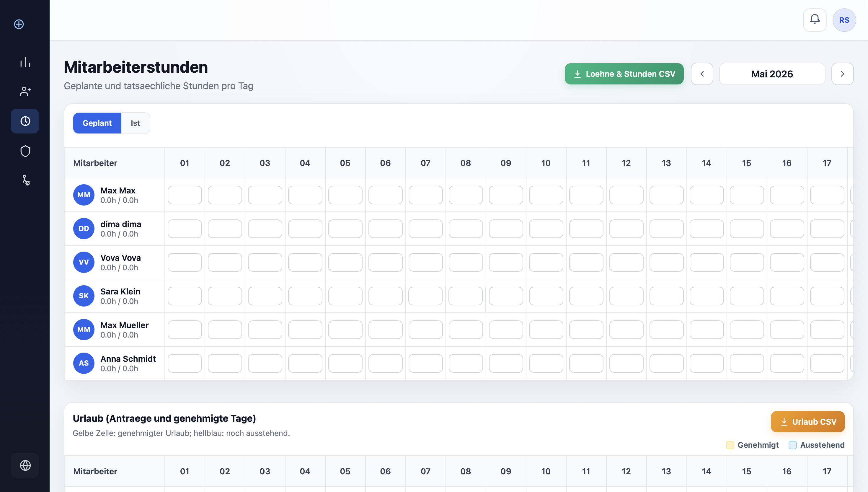Open the bar chart dashboard icon
Image resolution: width=868 pixels, height=492 pixels.
tap(25, 62)
